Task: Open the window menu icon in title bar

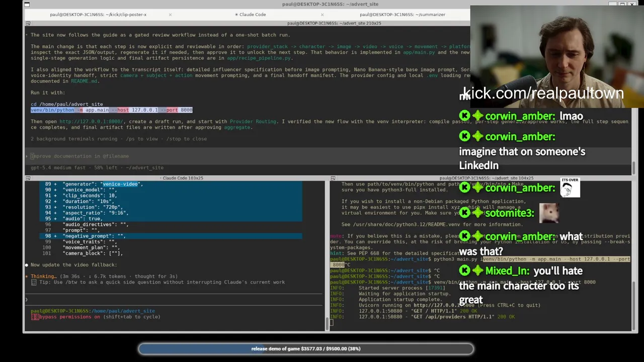Action: pyautogui.click(x=27, y=5)
